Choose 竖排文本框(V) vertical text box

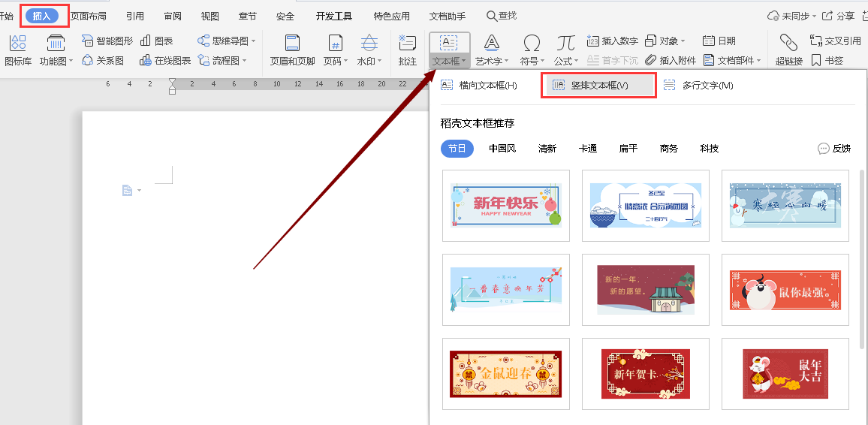pyautogui.click(x=599, y=86)
